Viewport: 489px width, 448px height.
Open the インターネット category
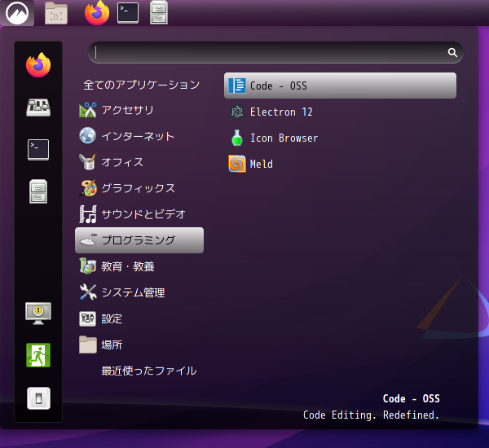139,136
